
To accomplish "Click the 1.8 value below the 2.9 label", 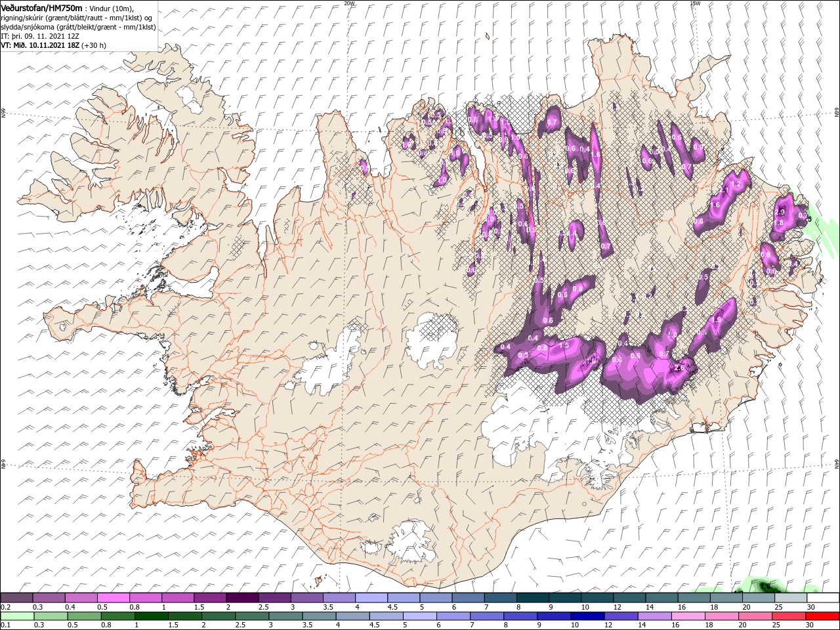I will point(779,223).
